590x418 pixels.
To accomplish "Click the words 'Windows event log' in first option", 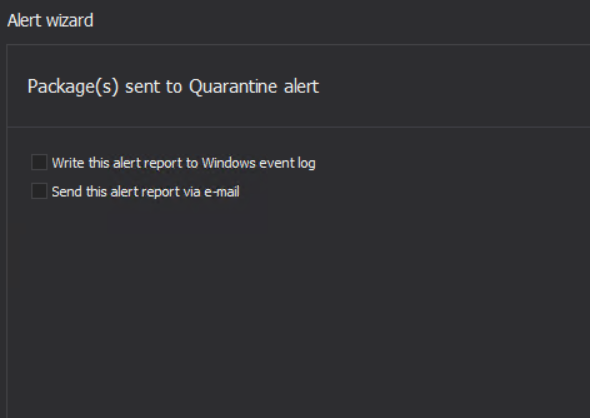I will pos(259,163).
